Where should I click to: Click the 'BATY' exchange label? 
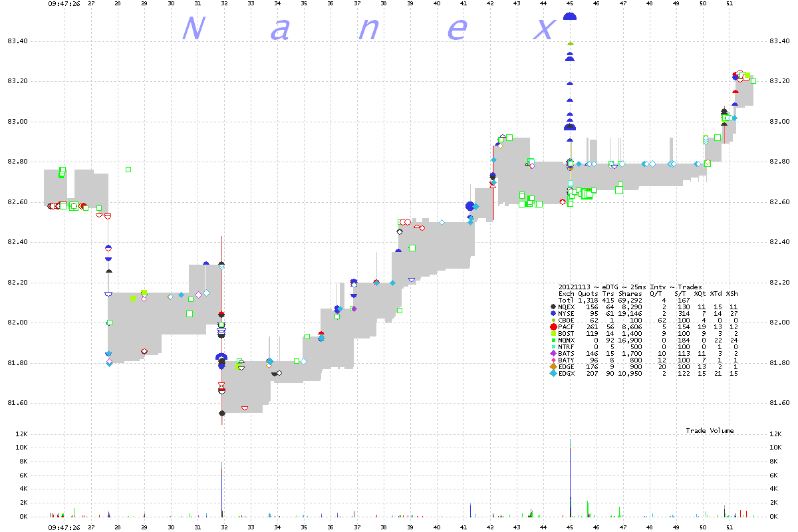pyautogui.click(x=566, y=360)
